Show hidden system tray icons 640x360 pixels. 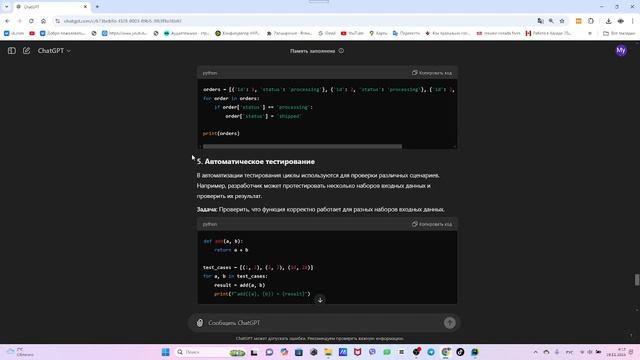(536, 352)
